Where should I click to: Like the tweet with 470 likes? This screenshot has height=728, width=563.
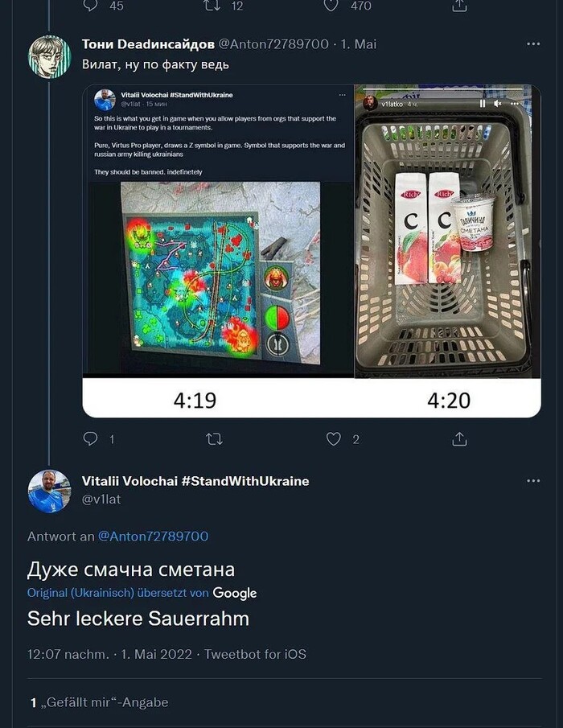tap(331, 6)
